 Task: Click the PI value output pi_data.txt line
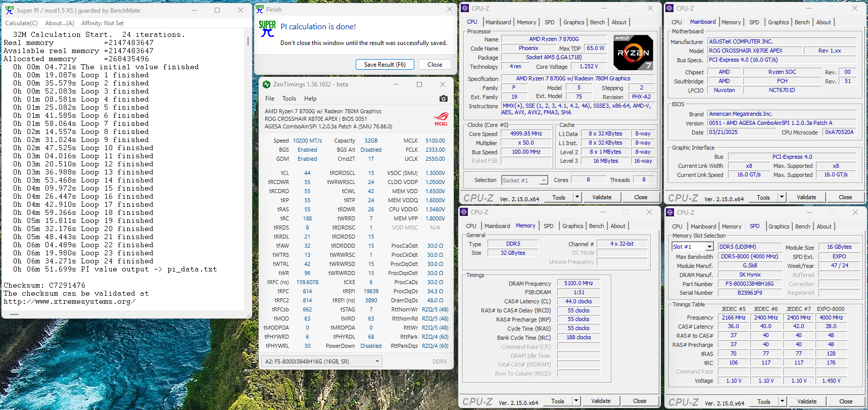pos(115,269)
